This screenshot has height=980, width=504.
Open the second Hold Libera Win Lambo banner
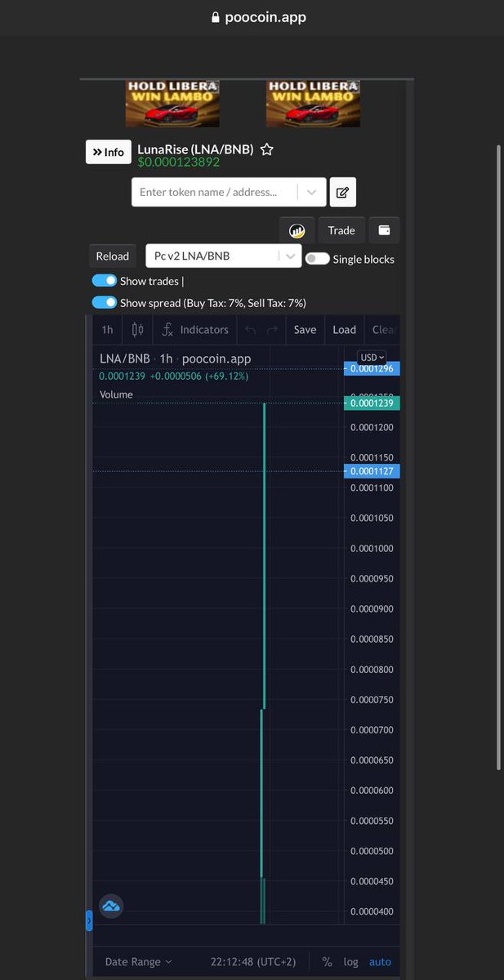[x=313, y=103]
